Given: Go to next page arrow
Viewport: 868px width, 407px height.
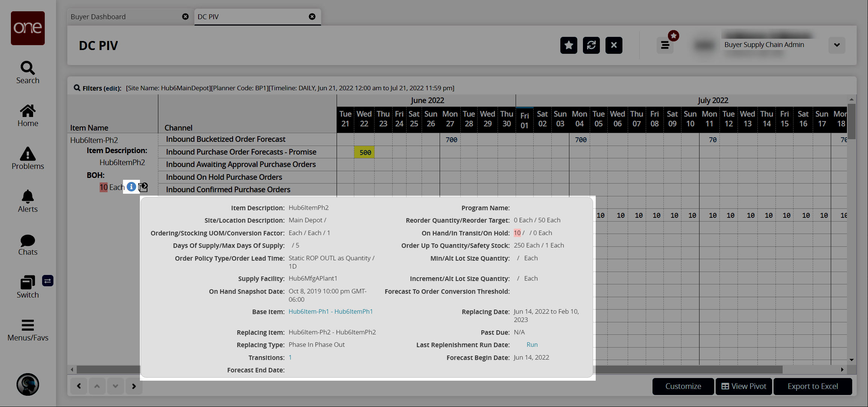Looking at the screenshot, I should tap(134, 386).
